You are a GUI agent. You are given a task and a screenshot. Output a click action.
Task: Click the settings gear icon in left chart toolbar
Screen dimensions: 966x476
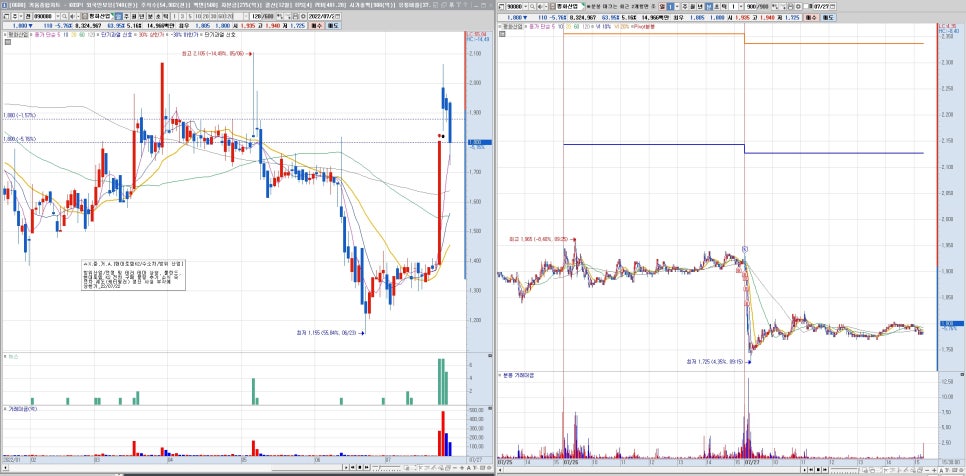click(303, 17)
